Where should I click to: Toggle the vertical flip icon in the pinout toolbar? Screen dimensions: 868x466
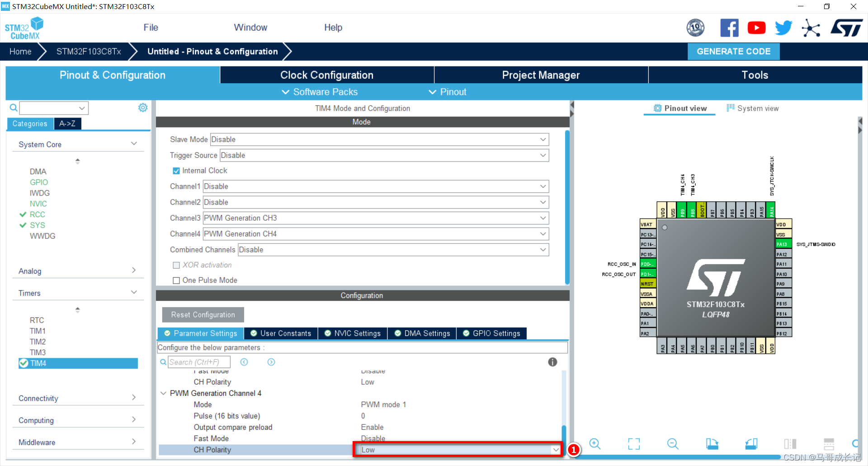tap(790, 444)
